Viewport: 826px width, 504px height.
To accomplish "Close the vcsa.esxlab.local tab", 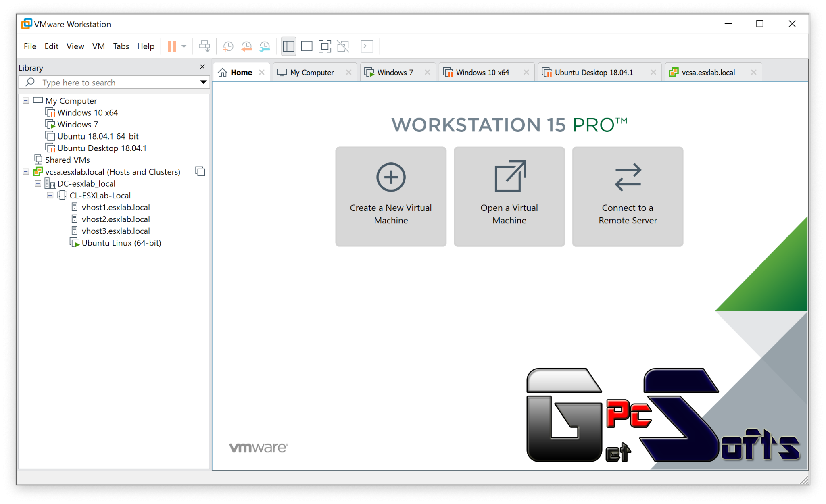I will tap(753, 72).
